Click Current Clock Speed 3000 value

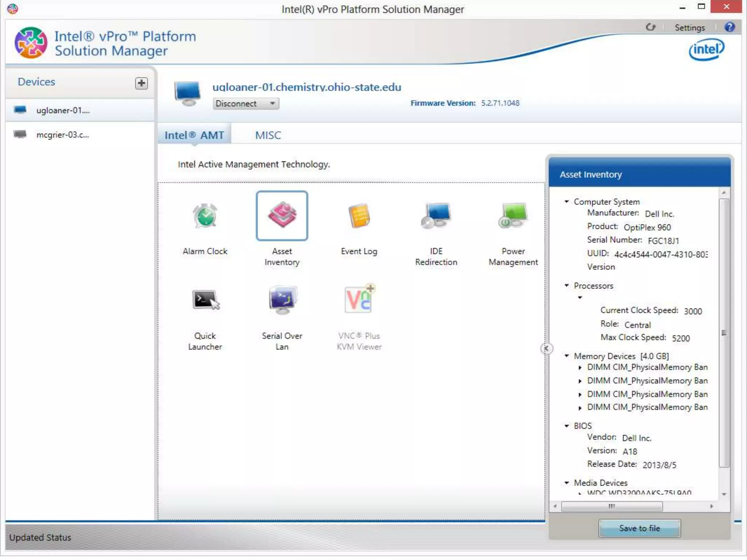(x=693, y=311)
